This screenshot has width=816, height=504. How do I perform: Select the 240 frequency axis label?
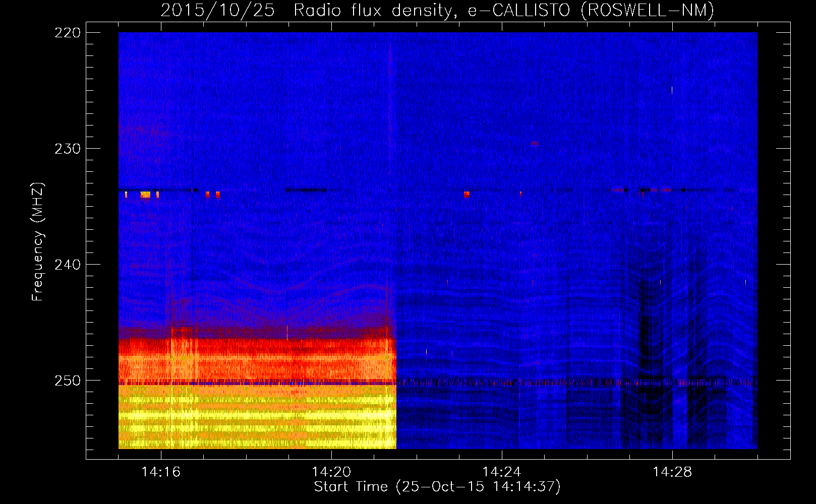pyautogui.click(x=67, y=265)
